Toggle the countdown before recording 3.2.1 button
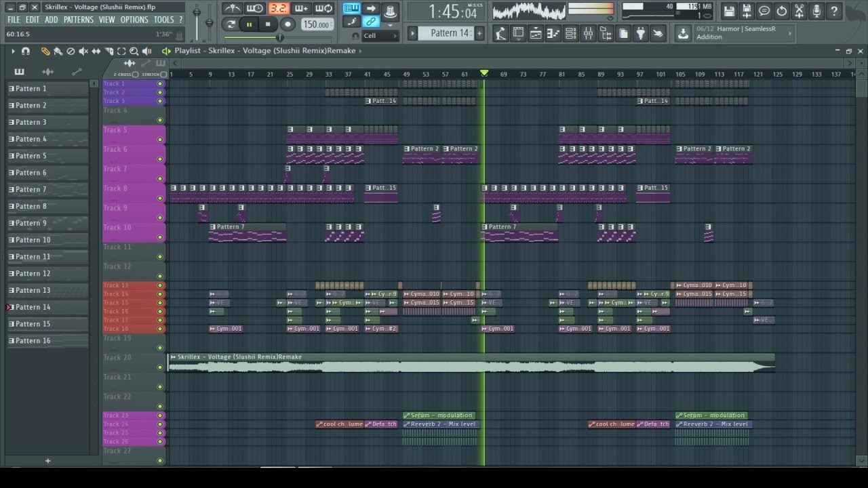868x488 pixels. 278,9
